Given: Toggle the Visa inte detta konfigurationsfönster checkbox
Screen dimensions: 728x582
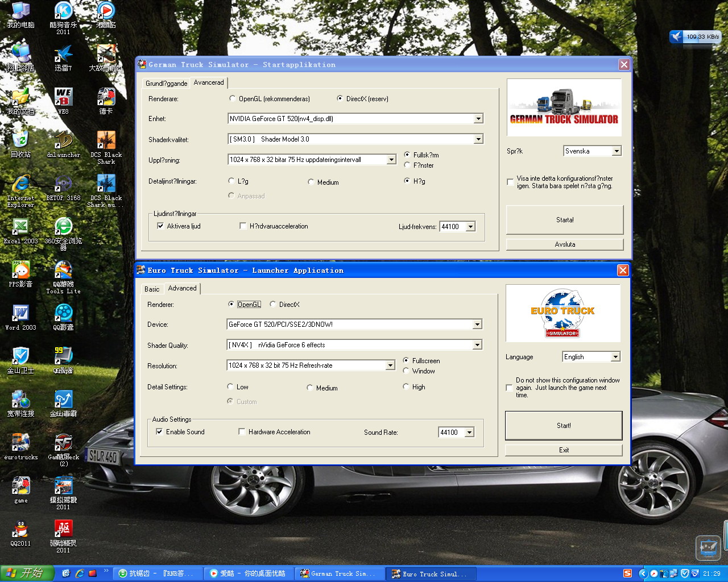Looking at the screenshot, I should [x=510, y=182].
